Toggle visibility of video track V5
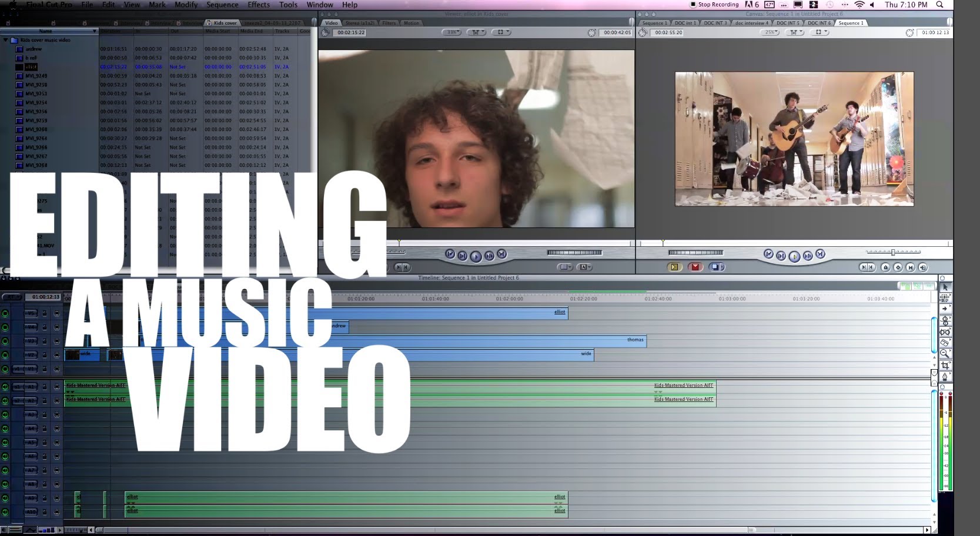This screenshot has height=536, width=980. (x=5, y=313)
